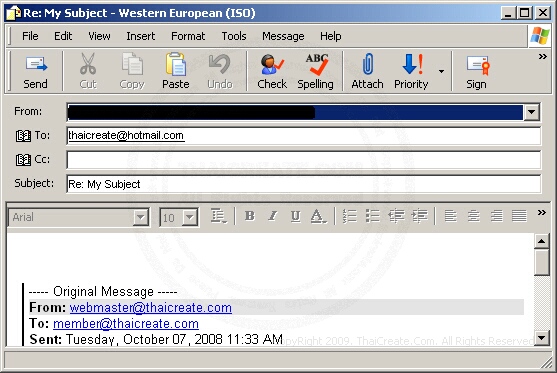Toggle Italic formatting

(x=272, y=216)
